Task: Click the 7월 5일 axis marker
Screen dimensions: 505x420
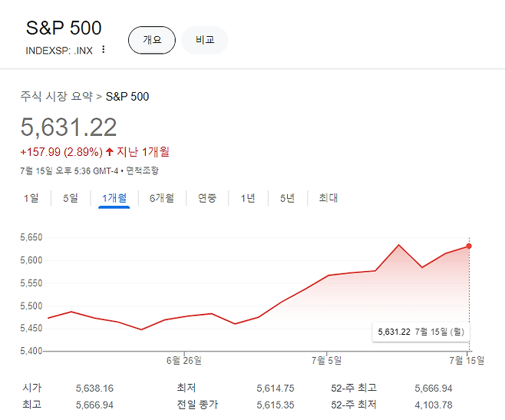Action: point(327,360)
